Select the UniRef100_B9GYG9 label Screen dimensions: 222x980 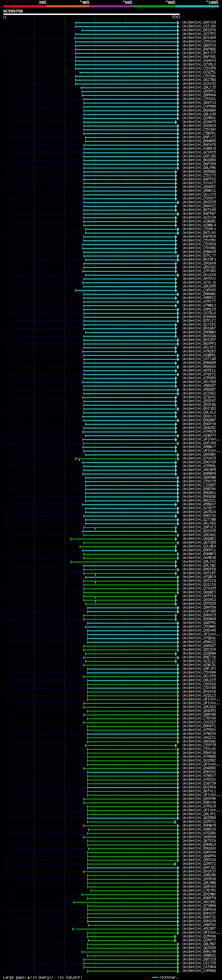click(x=199, y=462)
